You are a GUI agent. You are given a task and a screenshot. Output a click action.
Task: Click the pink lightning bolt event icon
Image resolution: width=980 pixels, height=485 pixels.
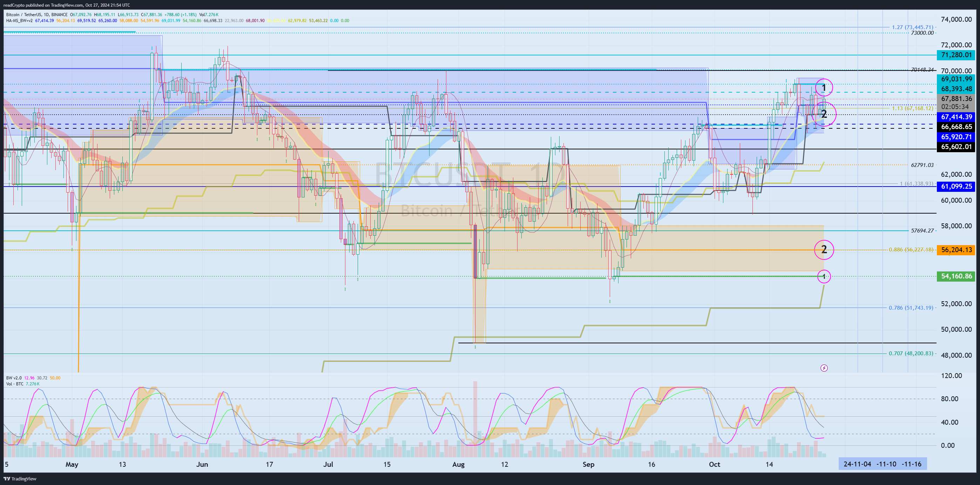click(x=824, y=368)
